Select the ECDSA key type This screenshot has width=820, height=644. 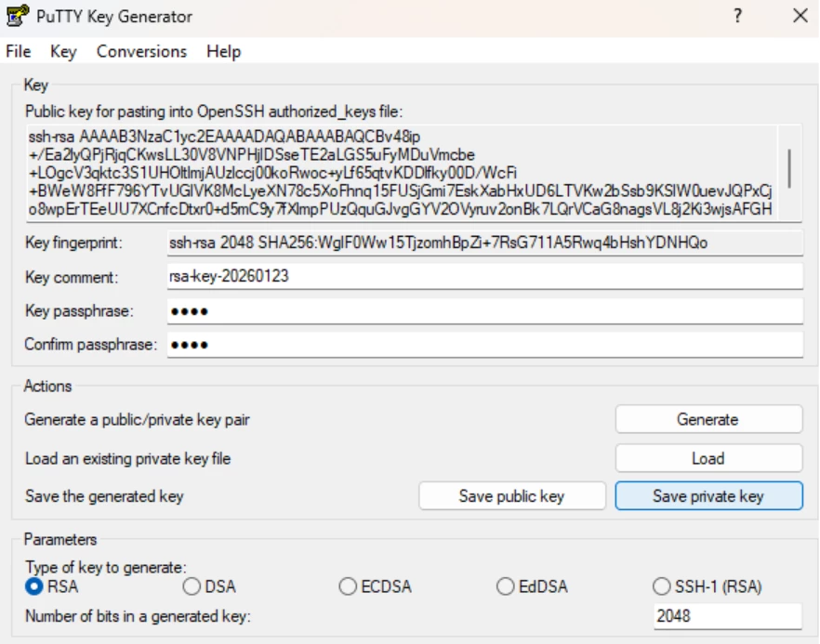349,586
